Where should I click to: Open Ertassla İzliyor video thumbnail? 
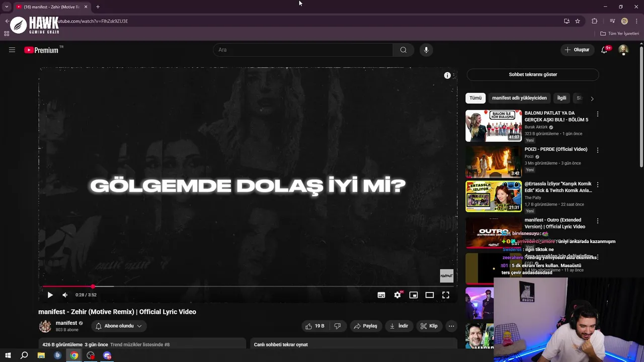coord(494,197)
